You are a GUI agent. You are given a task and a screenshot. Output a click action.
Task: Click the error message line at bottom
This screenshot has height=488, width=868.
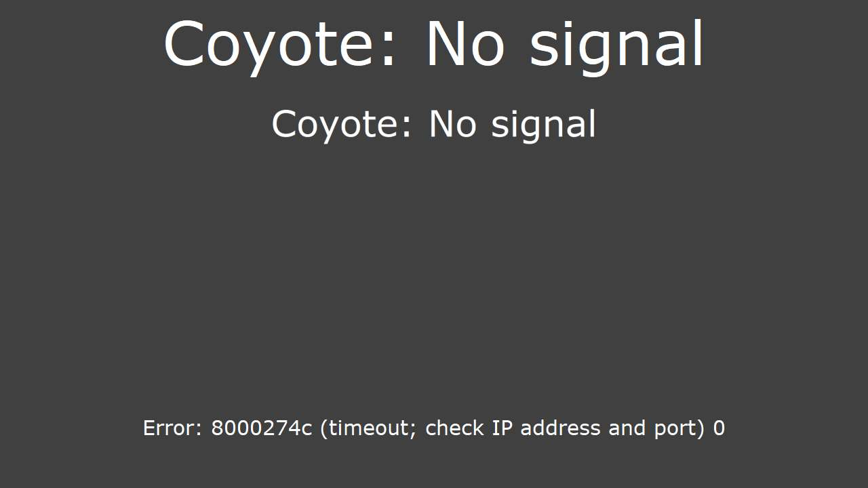434,428
